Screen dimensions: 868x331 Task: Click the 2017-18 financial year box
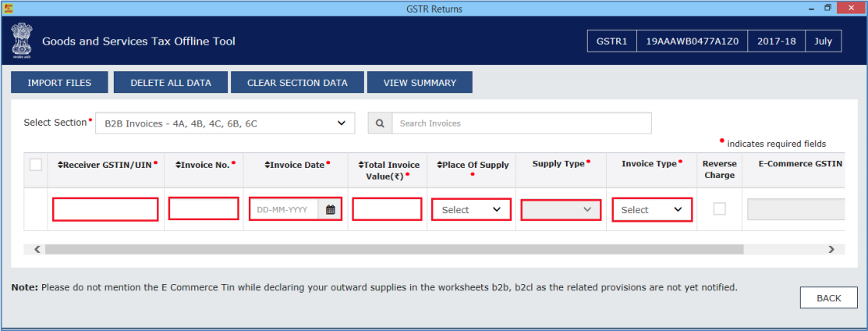click(x=777, y=41)
